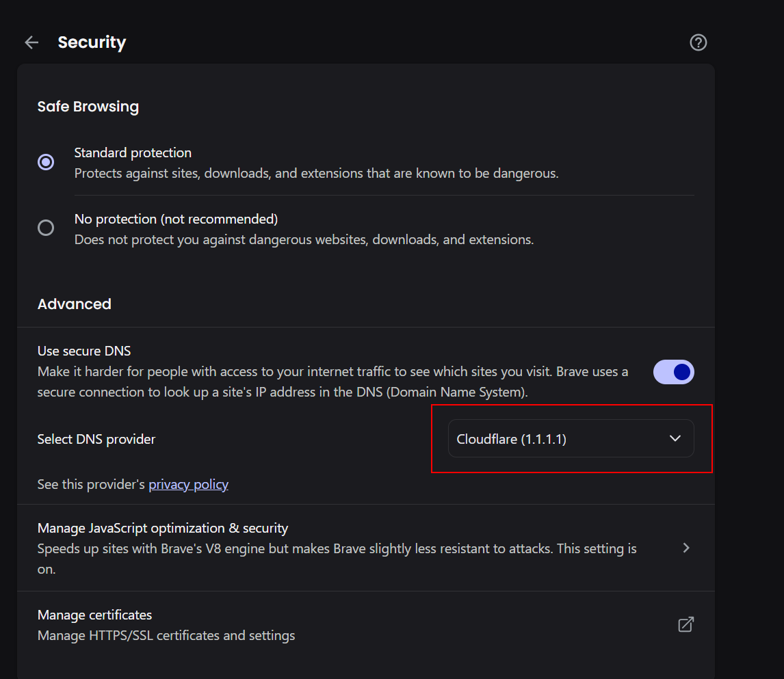Click the chevron next to Manage JavaScript optimization

685,548
